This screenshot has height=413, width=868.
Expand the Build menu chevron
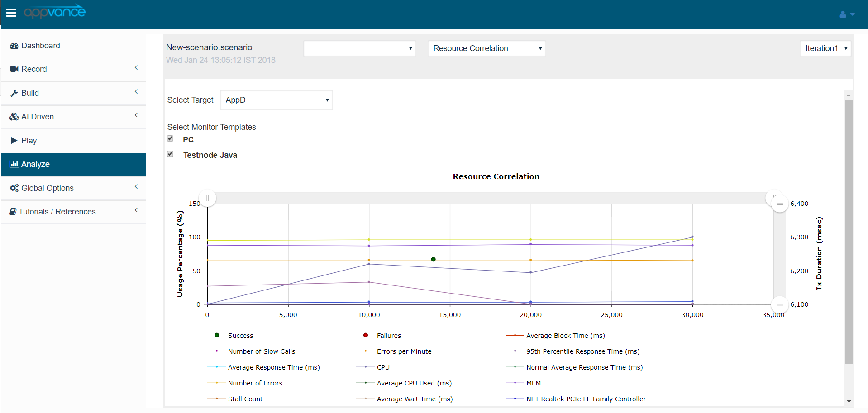click(136, 92)
